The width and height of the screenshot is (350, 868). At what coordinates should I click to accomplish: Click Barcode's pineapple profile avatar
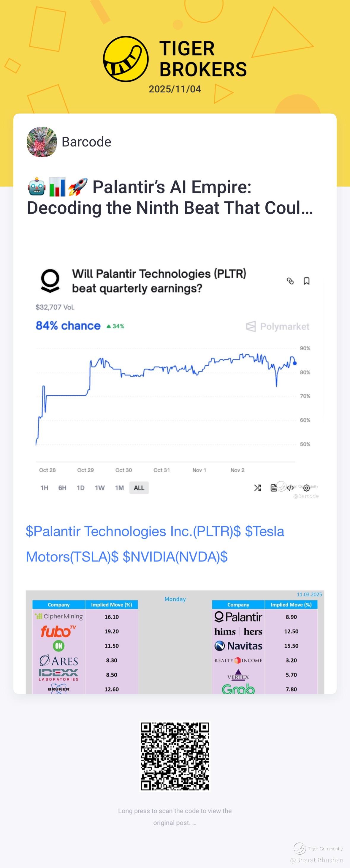click(42, 142)
